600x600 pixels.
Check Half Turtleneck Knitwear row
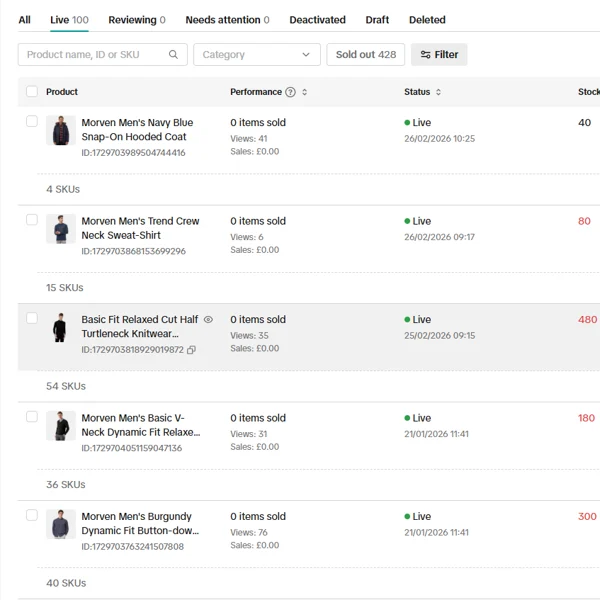tap(32, 318)
